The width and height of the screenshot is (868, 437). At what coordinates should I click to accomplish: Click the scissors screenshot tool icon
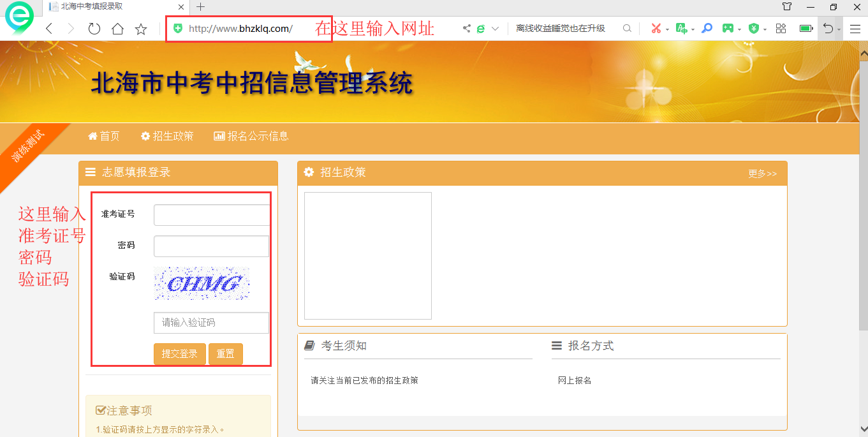tap(656, 29)
